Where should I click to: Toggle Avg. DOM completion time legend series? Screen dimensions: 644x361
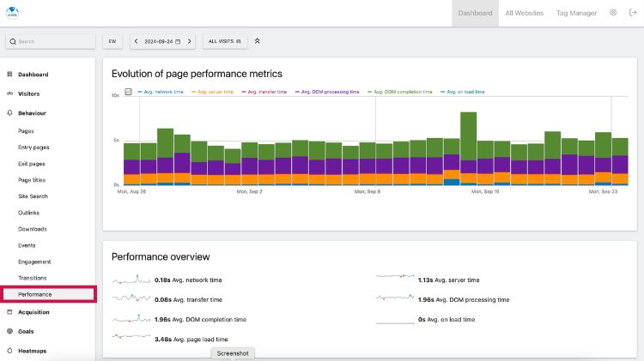click(399, 92)
